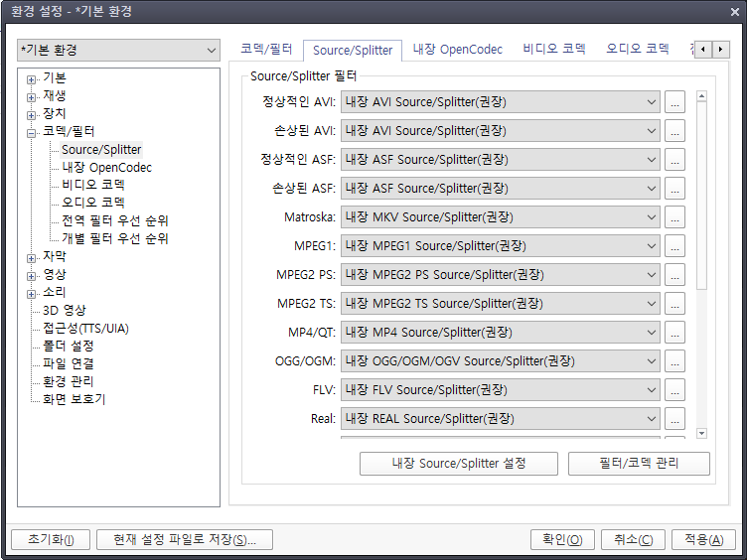Switch to the 내장 OpenCodec tab
This screenshot has height=560, width=747.
click(457, 49)
